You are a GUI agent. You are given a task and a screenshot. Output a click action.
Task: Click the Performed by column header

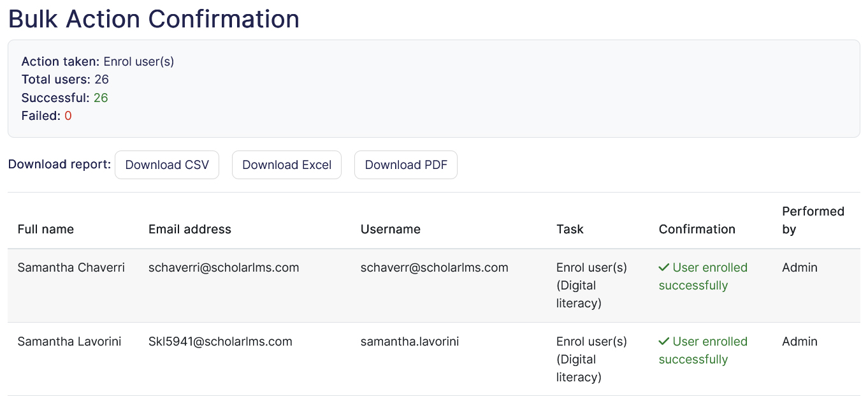point(813,220)
